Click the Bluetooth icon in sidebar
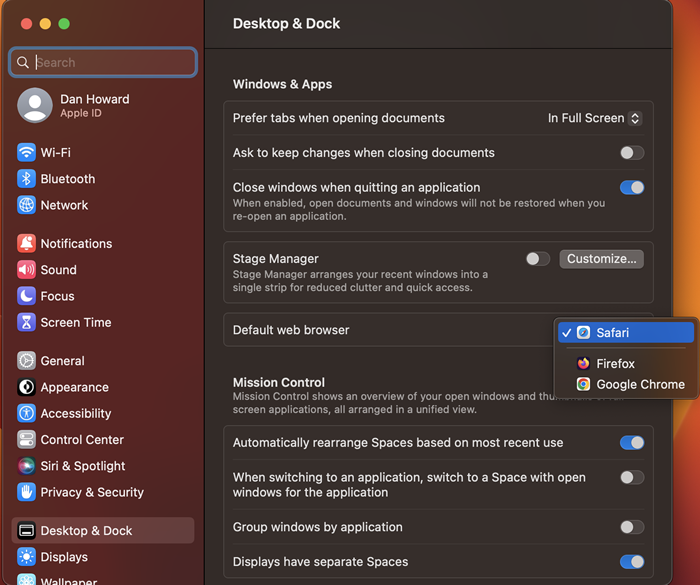Image resolution: width=700 pixels, height=585 pixels. (x=26, y=179)
